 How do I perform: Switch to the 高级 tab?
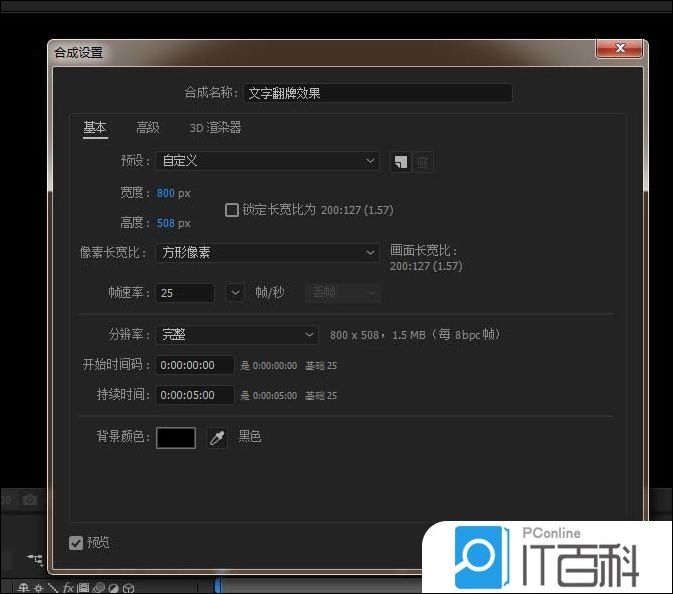point(148,128)
